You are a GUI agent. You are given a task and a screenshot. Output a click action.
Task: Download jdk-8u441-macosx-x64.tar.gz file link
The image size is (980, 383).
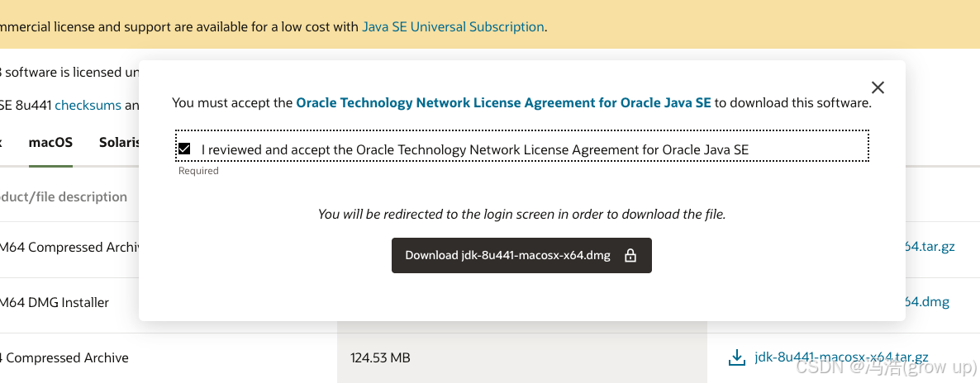click(841, 357)
